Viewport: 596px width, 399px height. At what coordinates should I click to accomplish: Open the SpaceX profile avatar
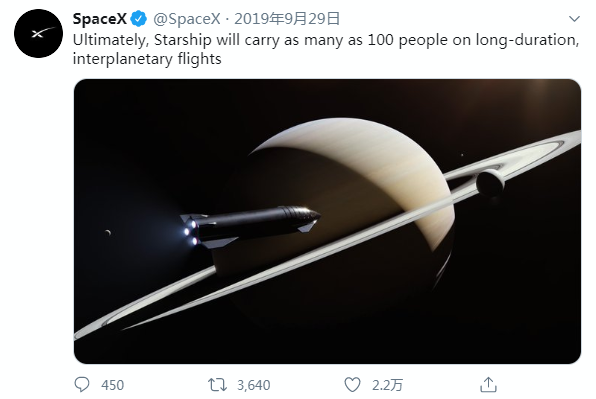coord(38,33)
